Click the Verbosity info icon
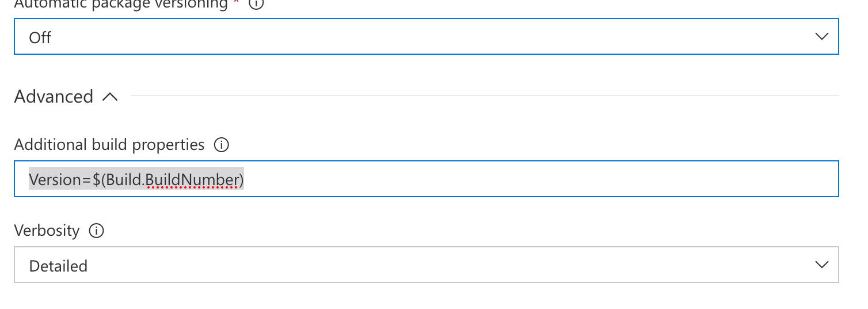The image size is (868, 309). [x=97, y=231]
